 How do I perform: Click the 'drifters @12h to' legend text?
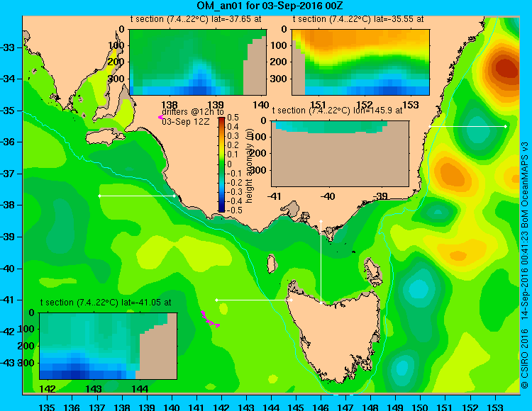193,112
